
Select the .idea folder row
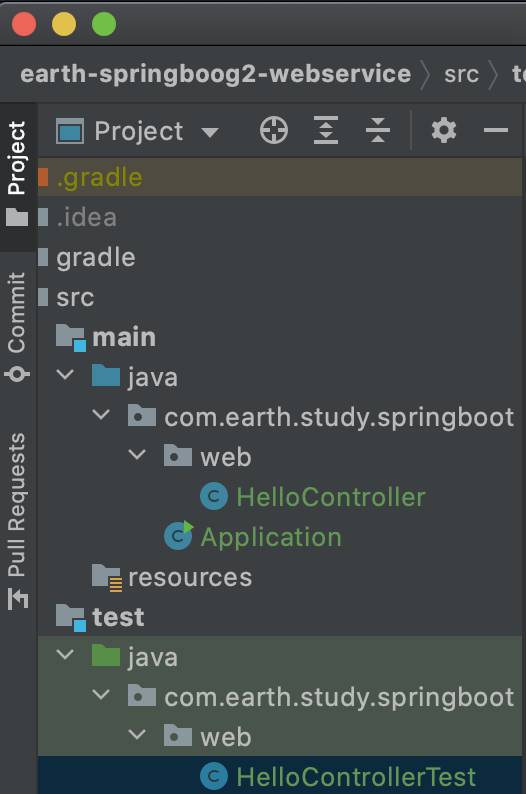280,217
